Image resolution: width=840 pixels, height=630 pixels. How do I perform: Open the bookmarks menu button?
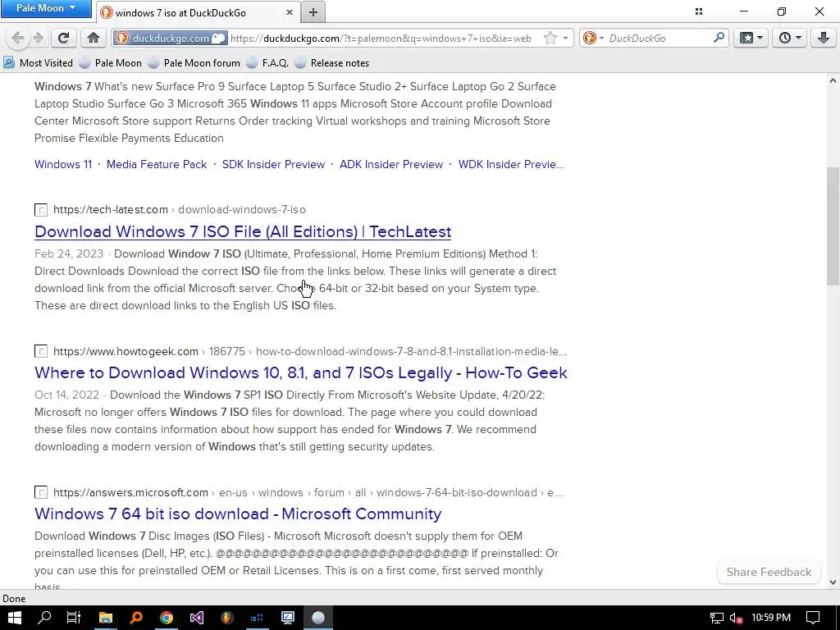(751, 38)
